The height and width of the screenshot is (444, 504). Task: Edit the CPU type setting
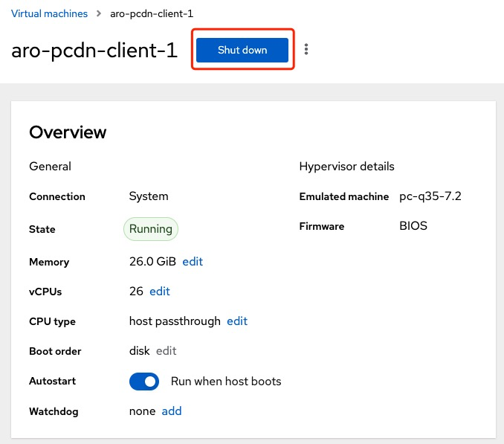coord(237,321)
